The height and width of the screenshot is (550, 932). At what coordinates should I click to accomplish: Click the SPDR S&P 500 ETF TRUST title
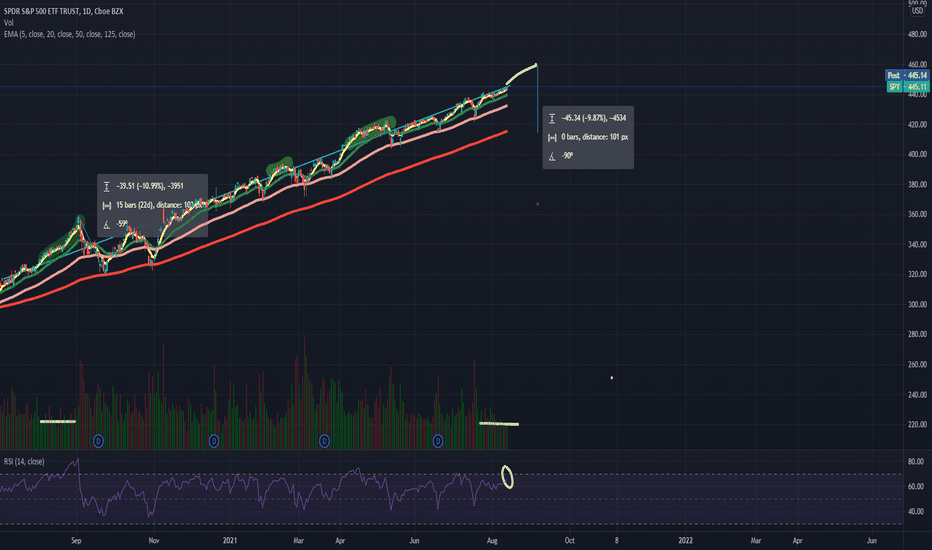64,11
